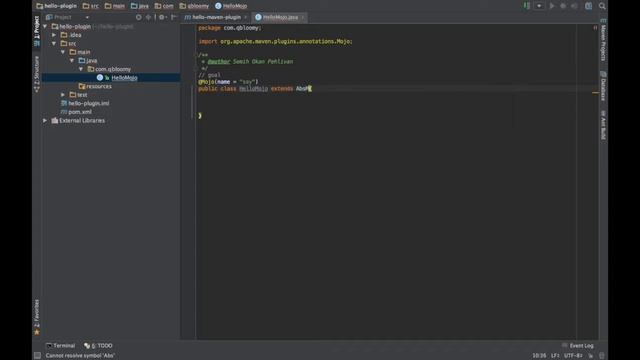The image size is (640, 360).
Task: Click the Make Project build icon
Action: [x=527, y=6]
